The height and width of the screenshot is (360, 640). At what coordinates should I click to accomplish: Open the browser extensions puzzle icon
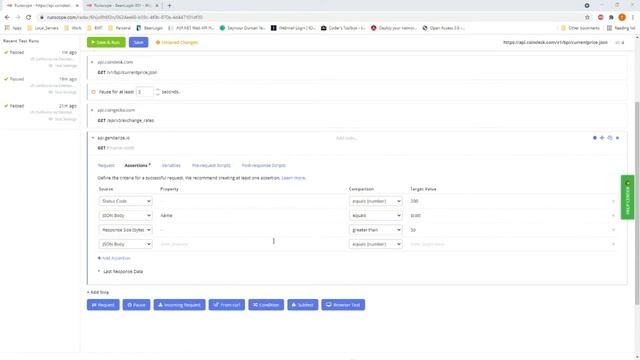pyautogui.click(x=611, y=17)
